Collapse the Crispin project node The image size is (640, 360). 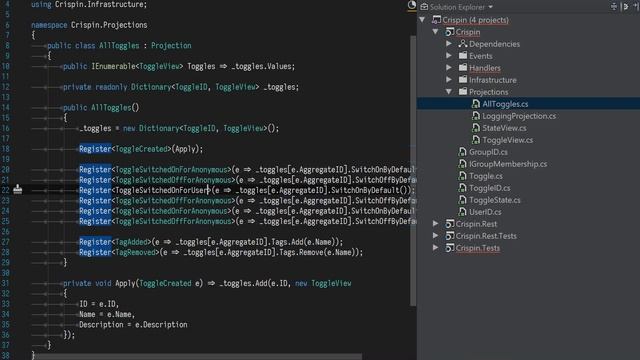click(436, 31)
